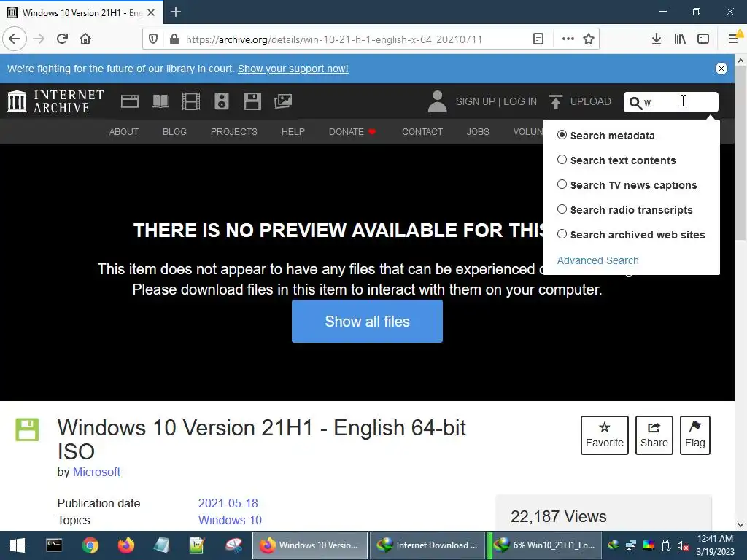Follow the Show your support now link
Screen dimensions: 747x560
(x=293, y=69)
